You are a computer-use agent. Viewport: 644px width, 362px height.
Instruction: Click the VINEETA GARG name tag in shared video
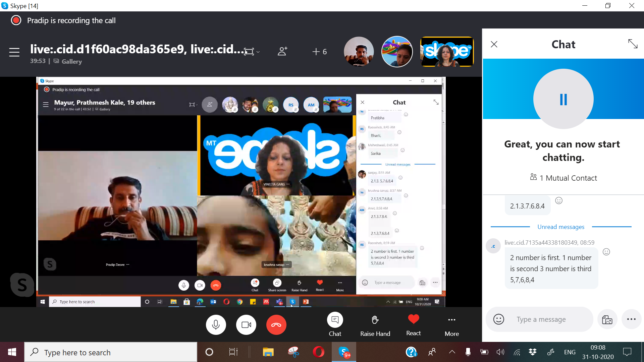tap(276, 184)
